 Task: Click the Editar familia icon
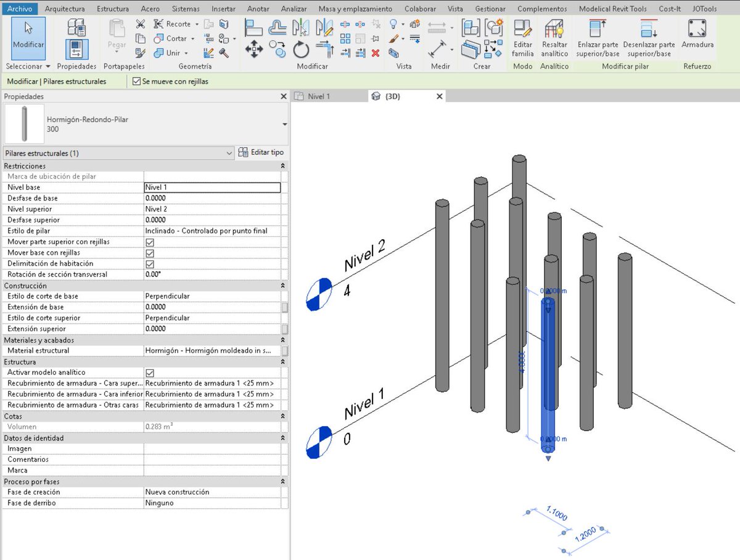coord(522,38)
